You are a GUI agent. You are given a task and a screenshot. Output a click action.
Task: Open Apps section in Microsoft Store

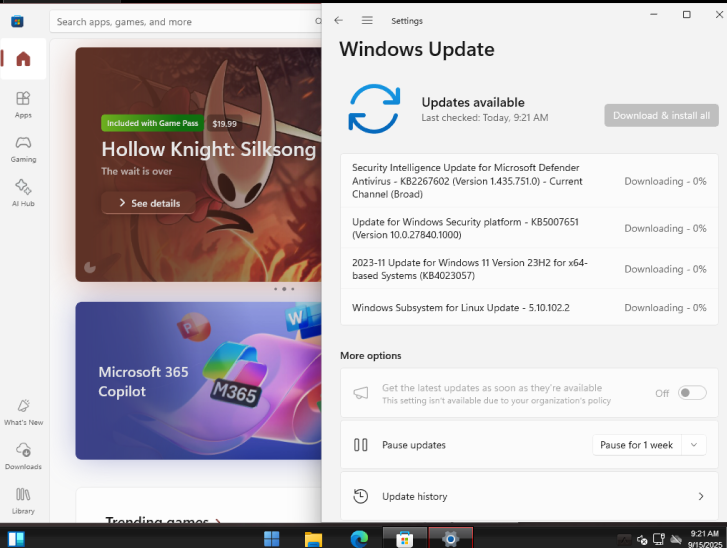[x=23, y=105]
